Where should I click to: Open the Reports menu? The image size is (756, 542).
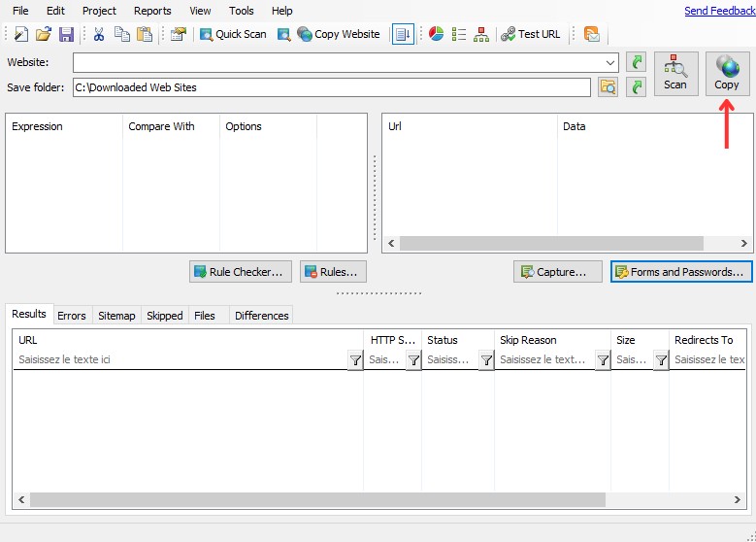152,11
